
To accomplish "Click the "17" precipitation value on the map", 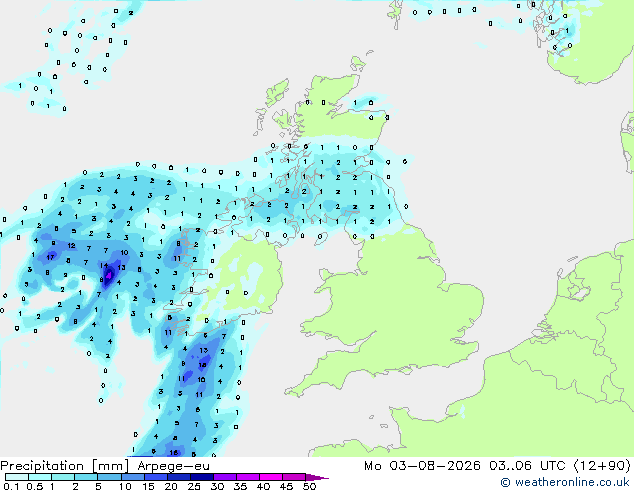I will [50, 257].
